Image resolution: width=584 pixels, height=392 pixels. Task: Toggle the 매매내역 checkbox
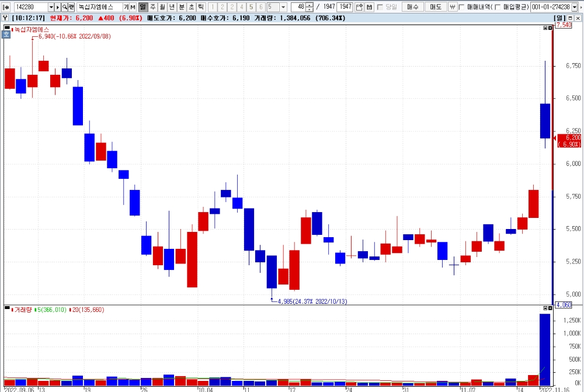462,7
